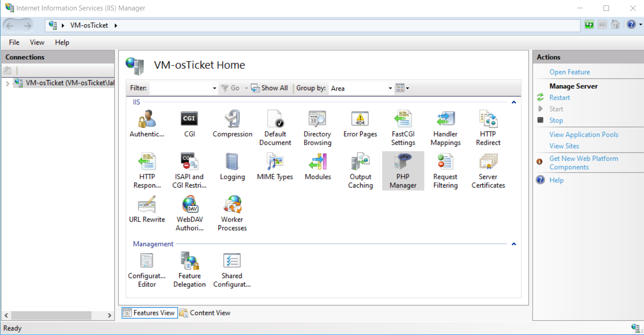Open the Default Document feature
This screenshot has width=644, height=335.
click(275, 128)
